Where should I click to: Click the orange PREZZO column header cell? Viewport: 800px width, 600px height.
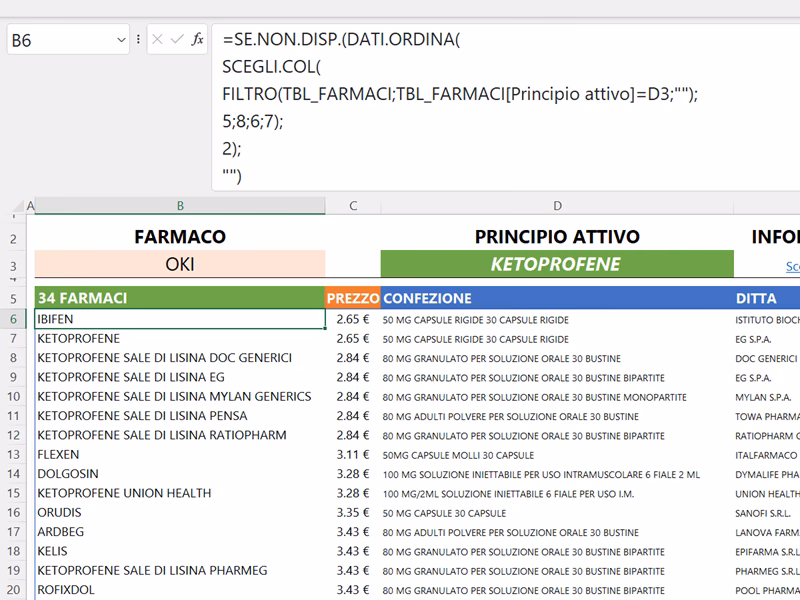click(353, 298)
